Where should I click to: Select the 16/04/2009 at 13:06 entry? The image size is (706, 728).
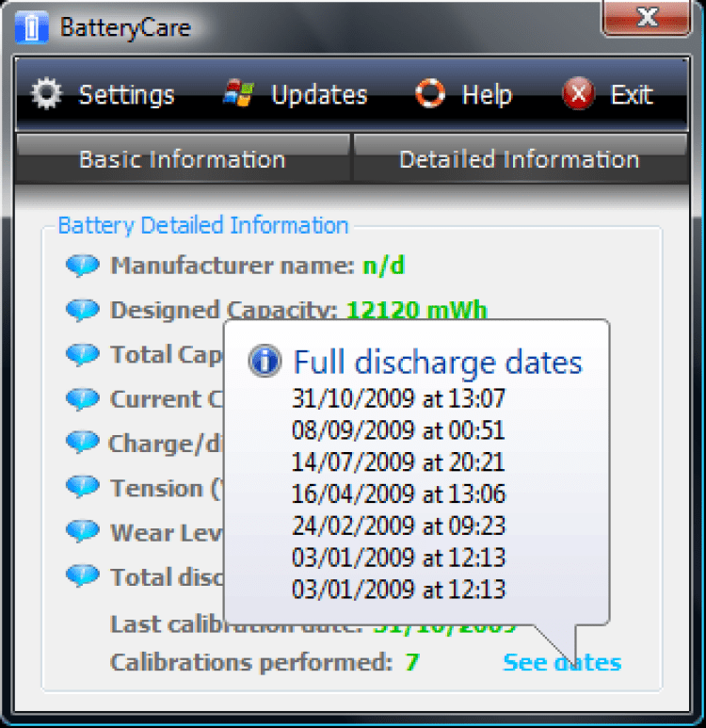pos(398,493)
